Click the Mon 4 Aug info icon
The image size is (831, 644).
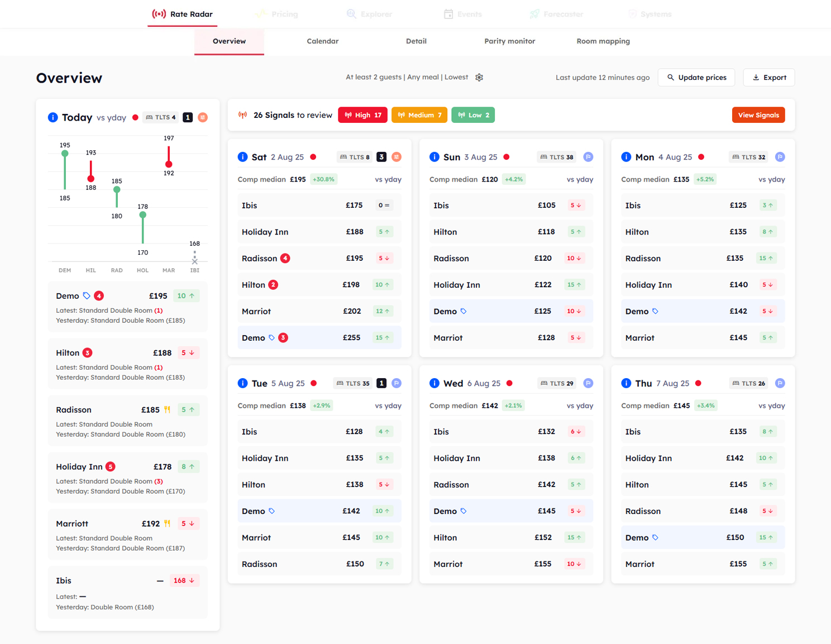(x=626, y=157)
